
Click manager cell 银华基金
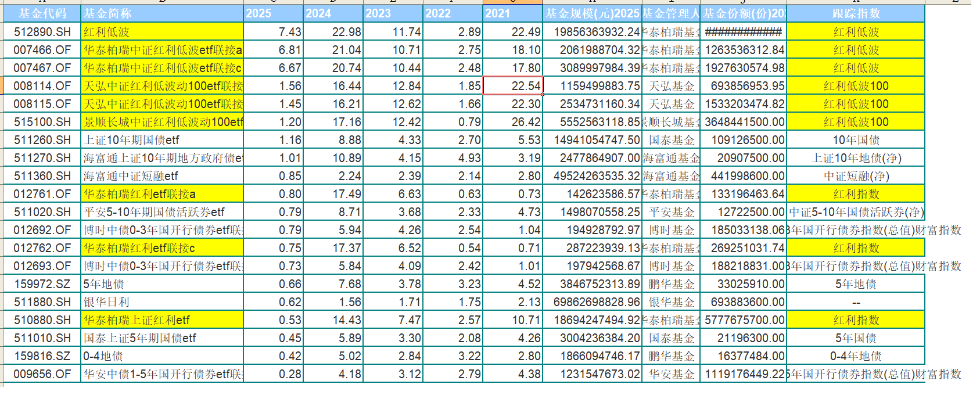(671, 302)
